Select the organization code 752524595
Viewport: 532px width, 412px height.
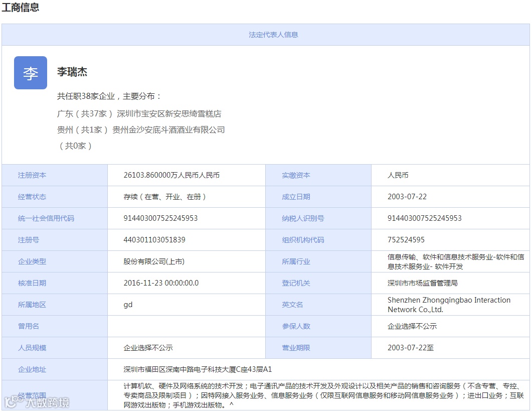pyautogui.click(x=406, y=240)
